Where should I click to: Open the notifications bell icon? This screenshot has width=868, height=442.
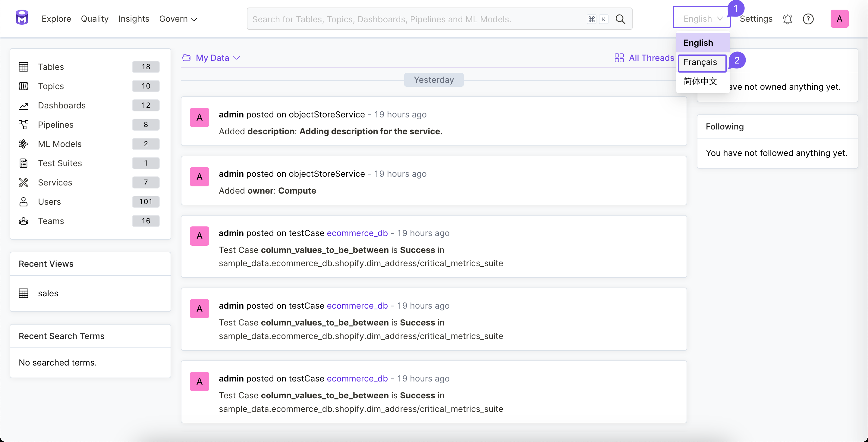pos(788,19)
